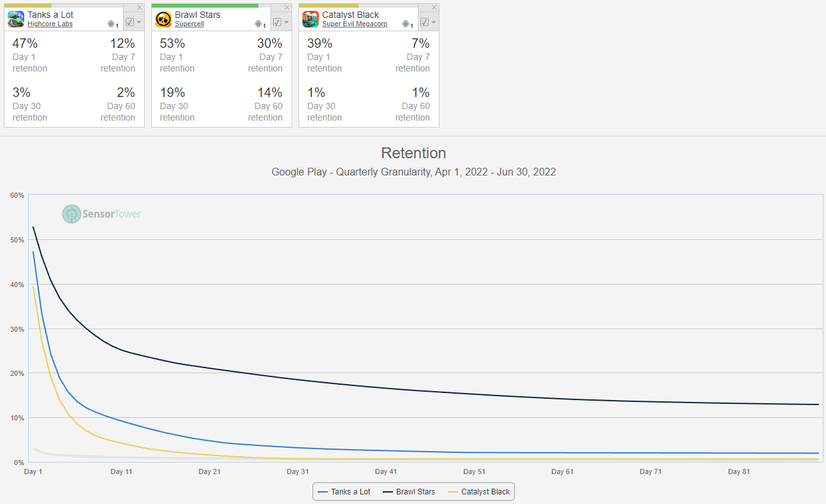Click the Day 11 x-axis label

(x=121, y=472)
